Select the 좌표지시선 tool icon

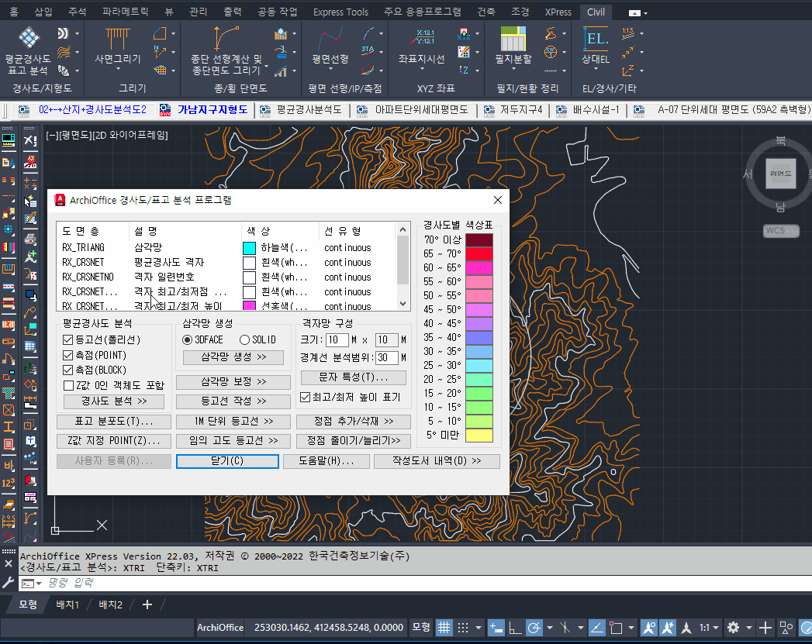click(421, 39)
